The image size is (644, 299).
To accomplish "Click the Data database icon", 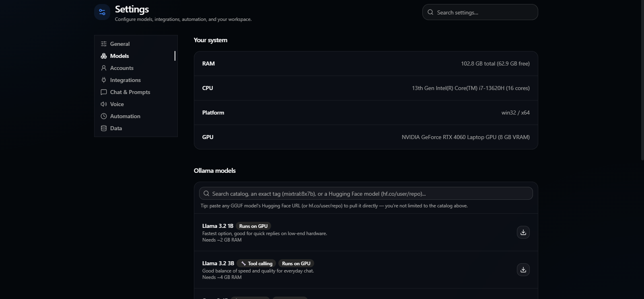I will pos(104,128).
